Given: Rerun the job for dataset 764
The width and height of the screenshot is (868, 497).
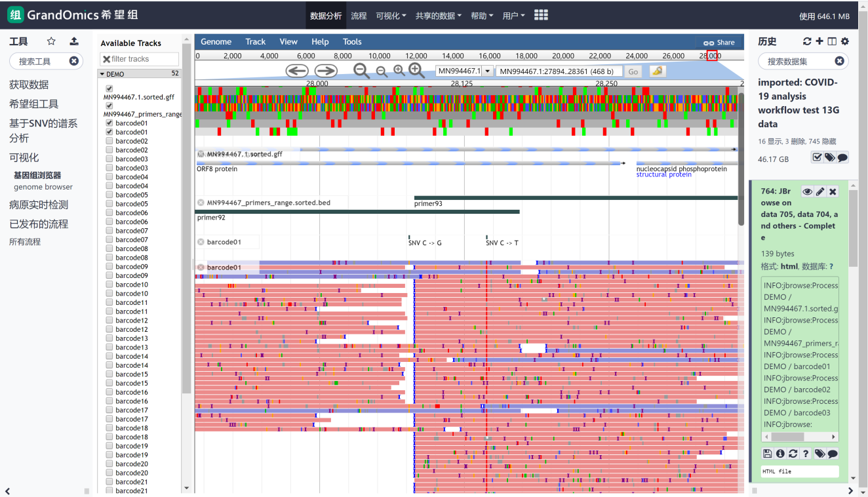Looking at the screenshot, I should [793, 454].
